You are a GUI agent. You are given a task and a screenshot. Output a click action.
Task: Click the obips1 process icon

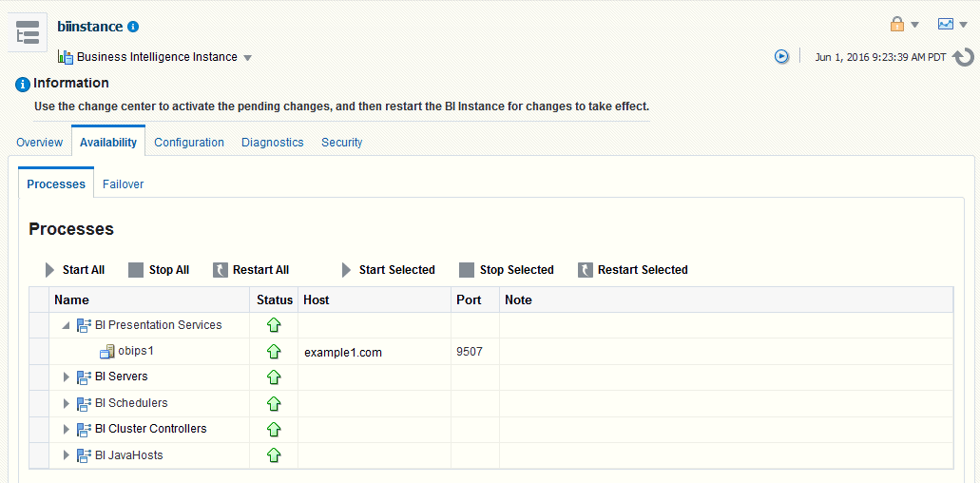click(x=107, y=351)
